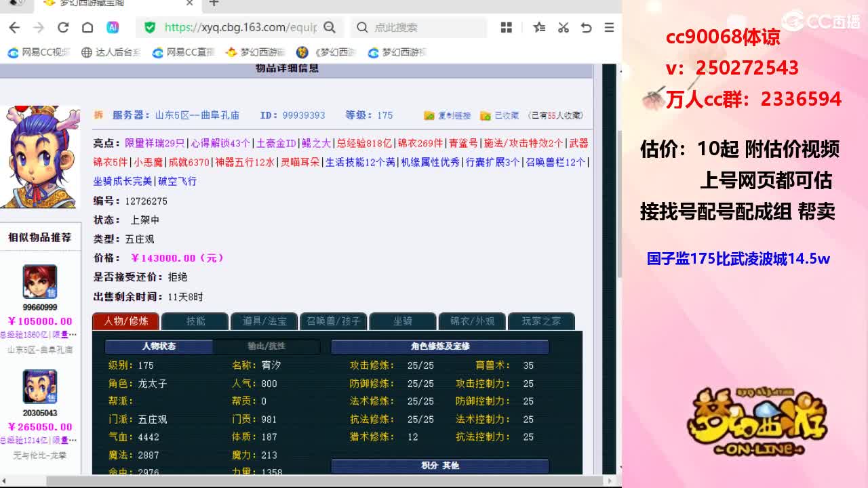
Task: Click the 已收藏 favorite button
Action: (x=500, y=116)
